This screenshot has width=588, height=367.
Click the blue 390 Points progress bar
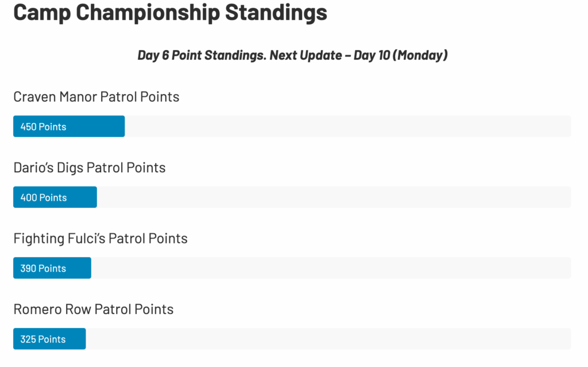(52, 268)
